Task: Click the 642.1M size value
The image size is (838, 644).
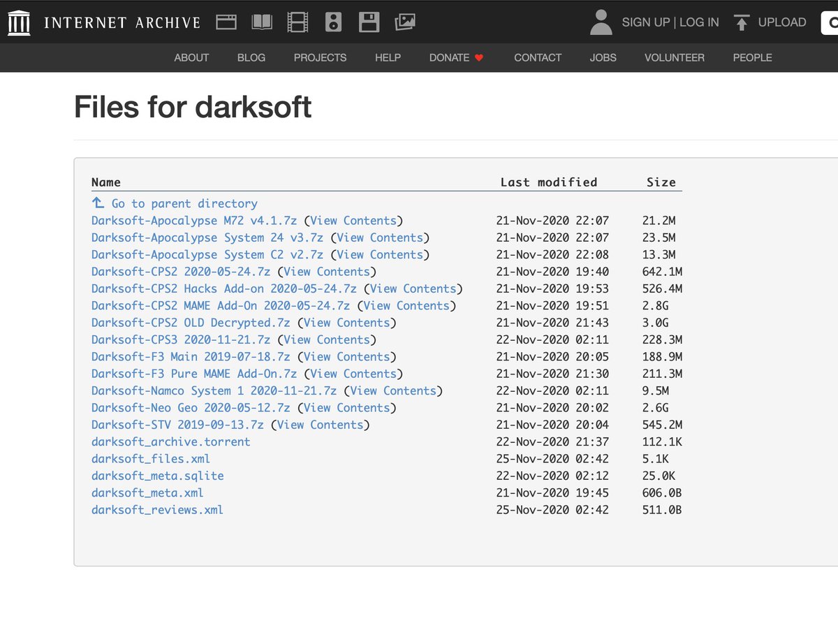Action: [x=662, y=272]
